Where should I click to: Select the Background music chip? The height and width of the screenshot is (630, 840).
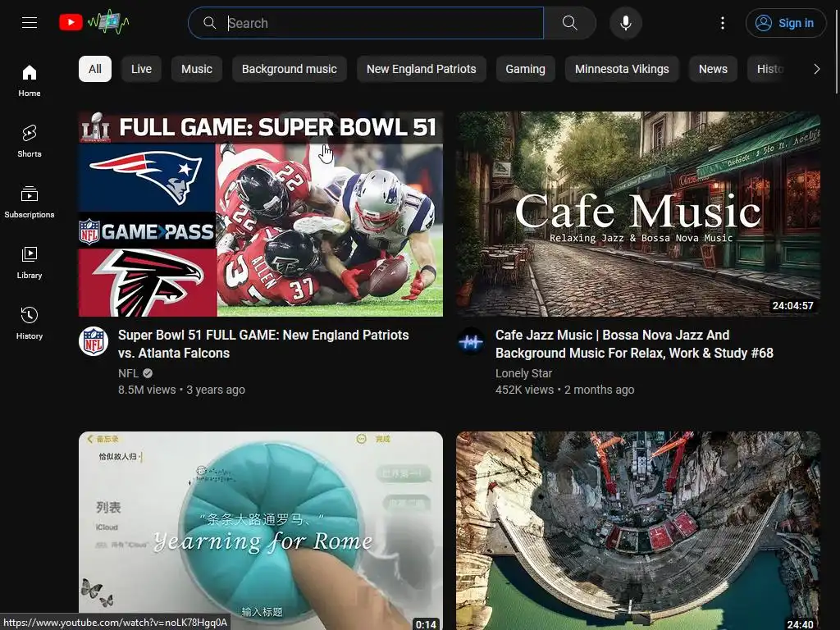290,69
